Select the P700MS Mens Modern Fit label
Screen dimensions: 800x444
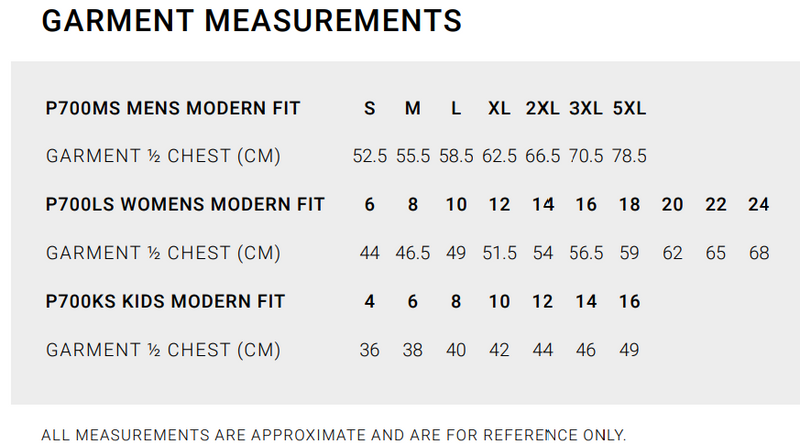point(173,108)
